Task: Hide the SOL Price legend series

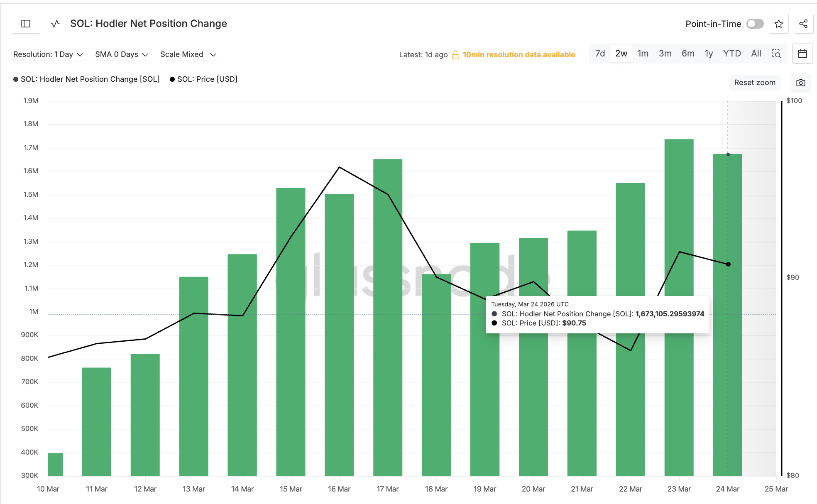Action: [x=203, y=79]
